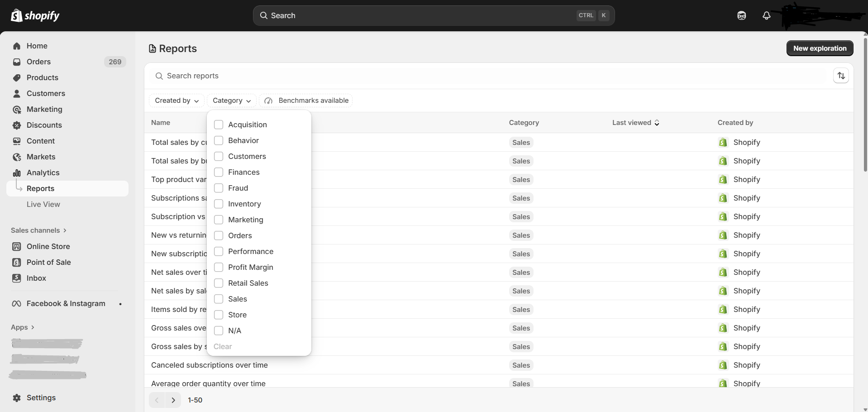Viewport: 868px width, 412px height.
Task: Select Reports in the sidebar
Action: (x=67, y=188)
